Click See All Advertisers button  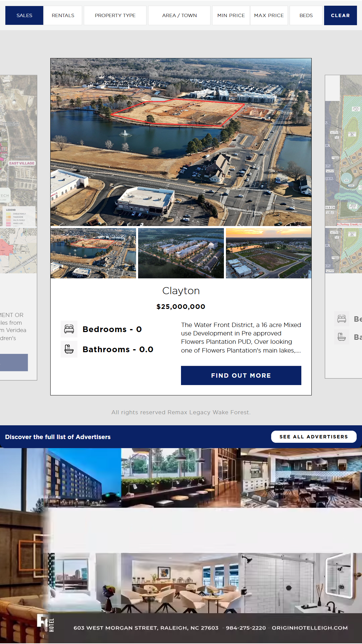(x=314, y=437)
